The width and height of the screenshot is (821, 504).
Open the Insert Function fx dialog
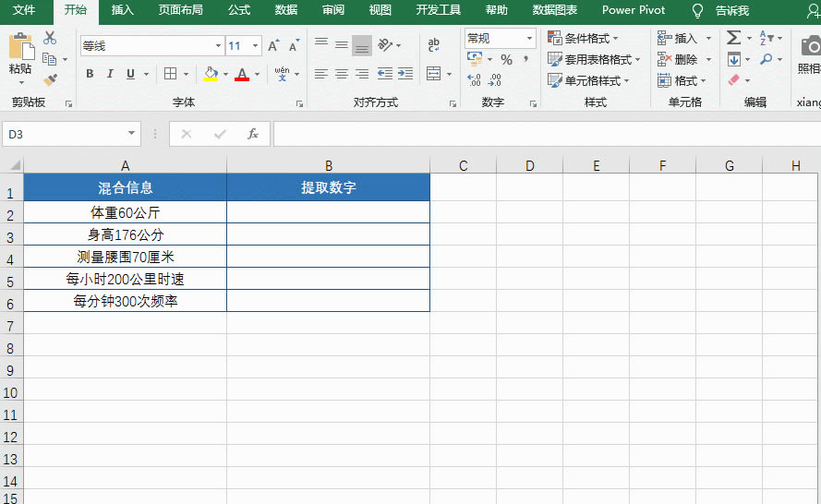click(252, 134)
